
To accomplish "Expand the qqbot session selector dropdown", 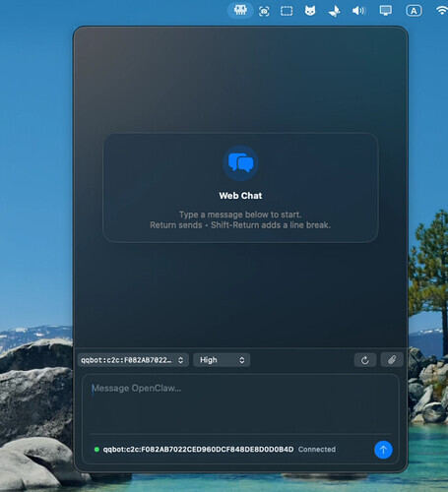I will pyautogui.click(x=133, y=360).
